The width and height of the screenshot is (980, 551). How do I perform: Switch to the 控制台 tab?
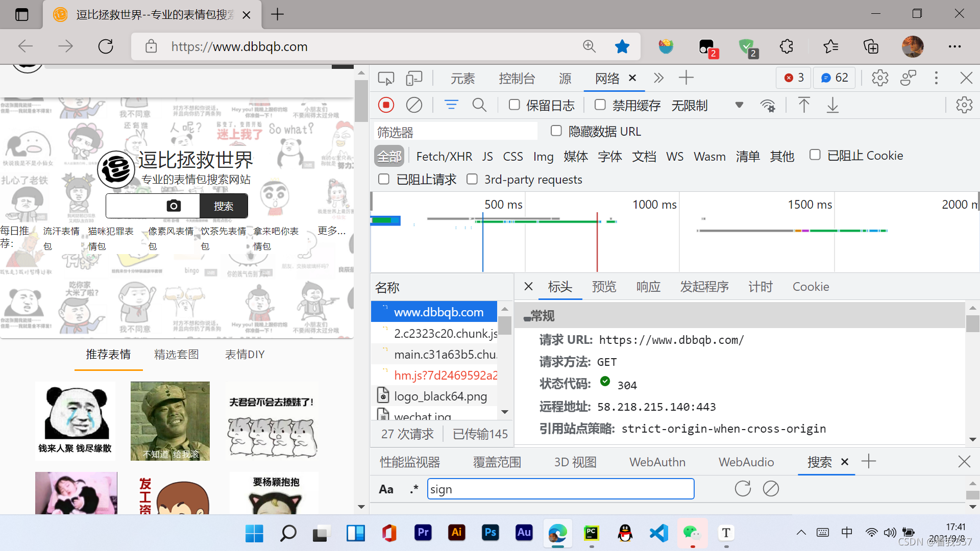coord(517,79)
